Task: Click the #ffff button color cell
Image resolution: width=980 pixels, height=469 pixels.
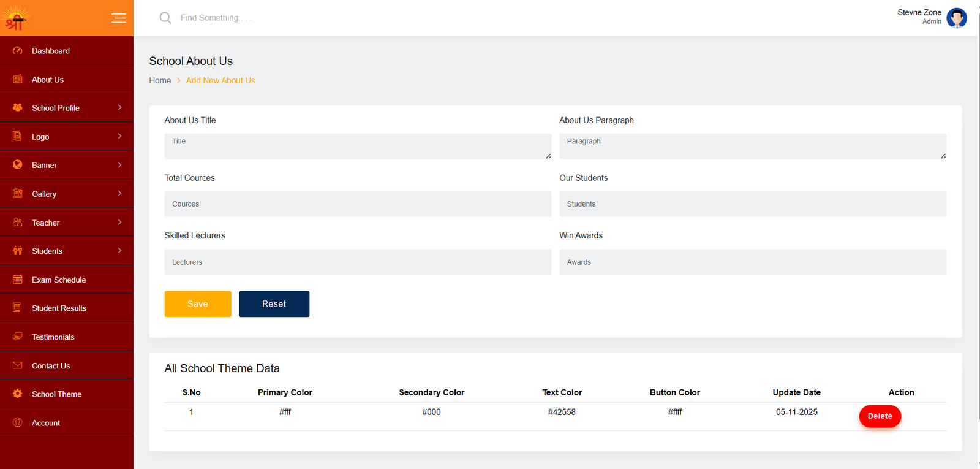Action: [675, 412]
